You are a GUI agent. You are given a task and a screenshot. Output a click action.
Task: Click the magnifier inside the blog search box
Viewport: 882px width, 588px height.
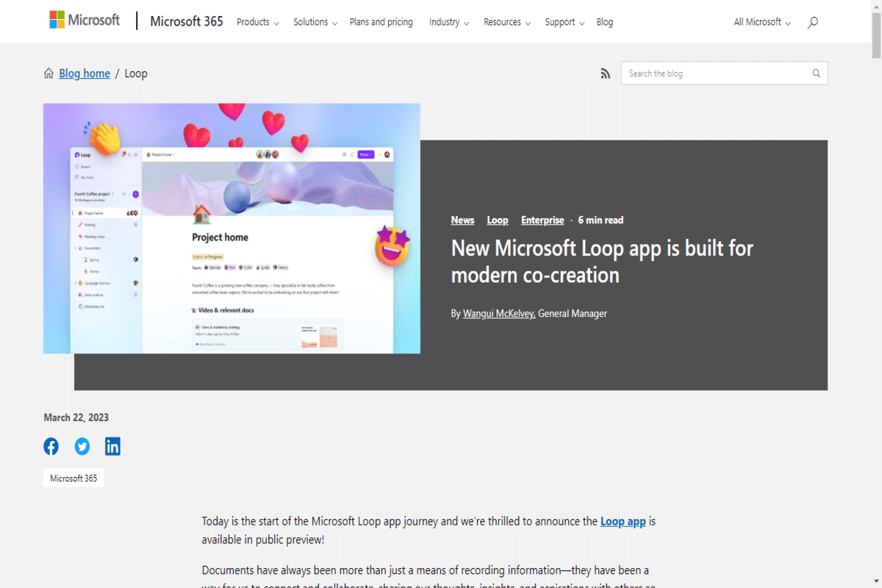pos(816,73)
